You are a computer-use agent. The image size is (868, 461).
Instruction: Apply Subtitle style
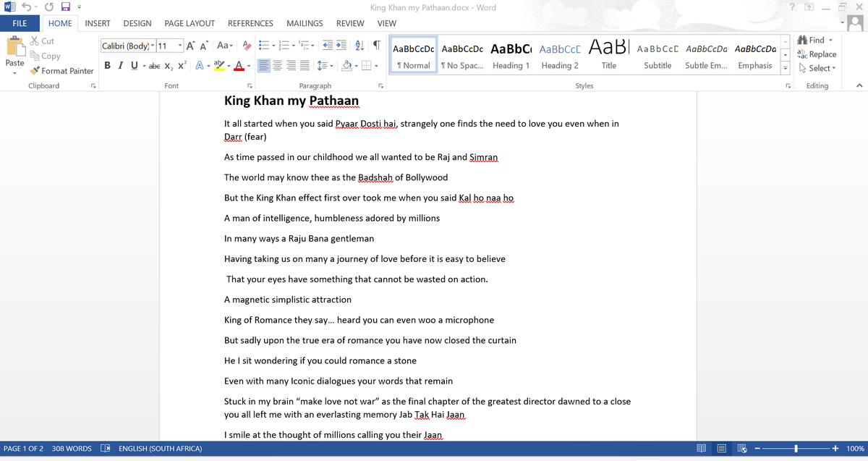658,54
